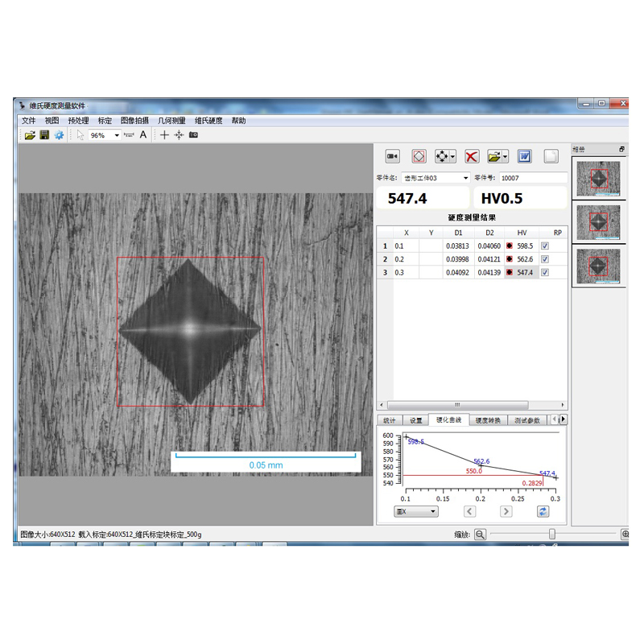Select the text annotation A tool
Viewport: 644px width, 644px height.
coord(143,134)
